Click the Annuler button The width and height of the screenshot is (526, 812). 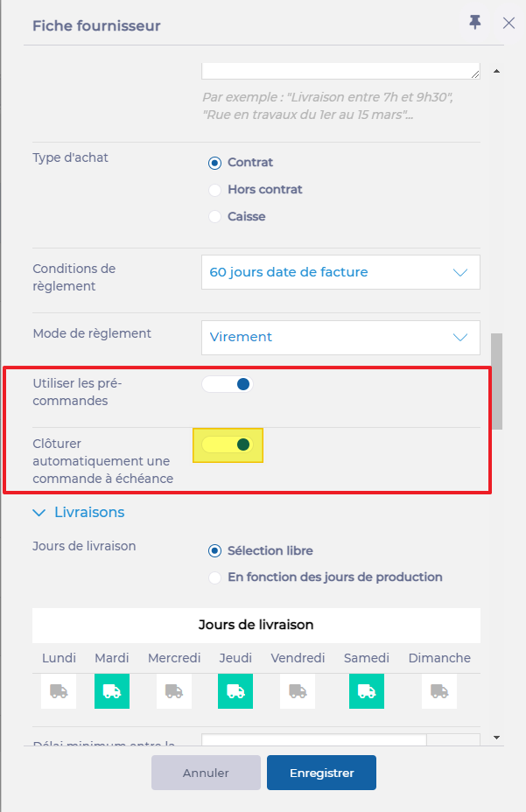[x=206, y=773]
